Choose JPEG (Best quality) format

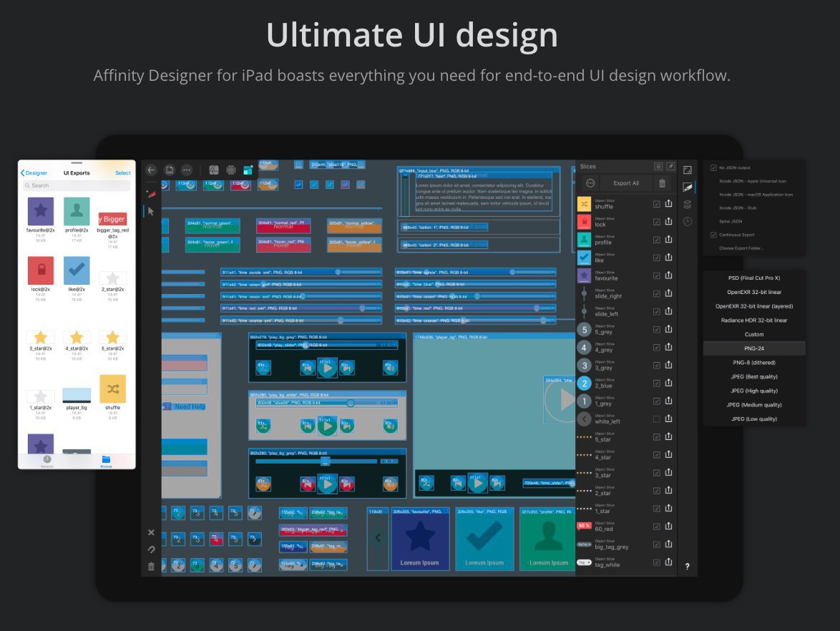click(x=754, y=376)
